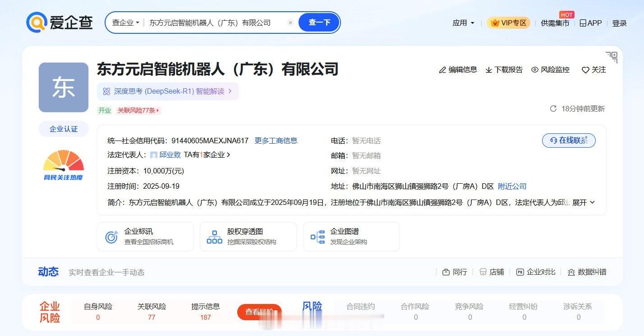Open the VIP专区 section

tap(508, 23)
